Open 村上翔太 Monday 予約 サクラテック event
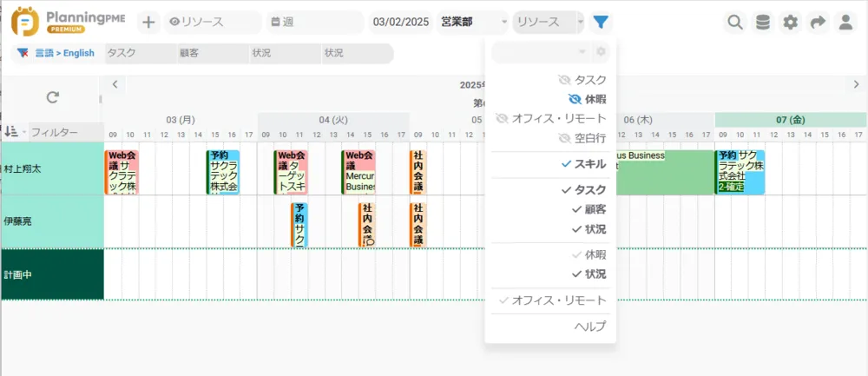Viewport: 868px width, 376px height. [x=223, y=172]
